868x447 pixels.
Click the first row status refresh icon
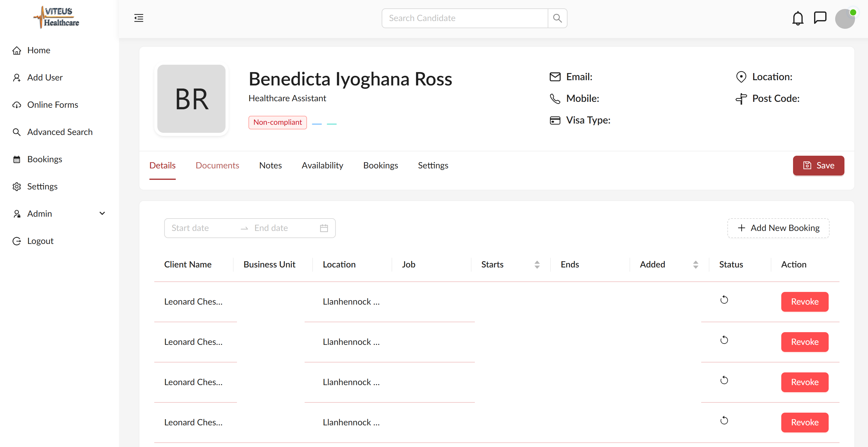pyautogui.click(x=724, y=300)
